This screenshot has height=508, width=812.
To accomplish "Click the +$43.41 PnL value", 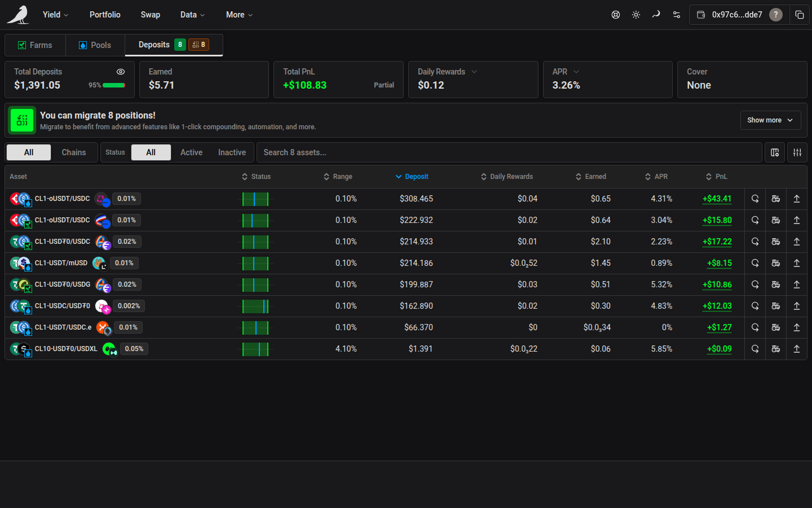I will [717, 199].
